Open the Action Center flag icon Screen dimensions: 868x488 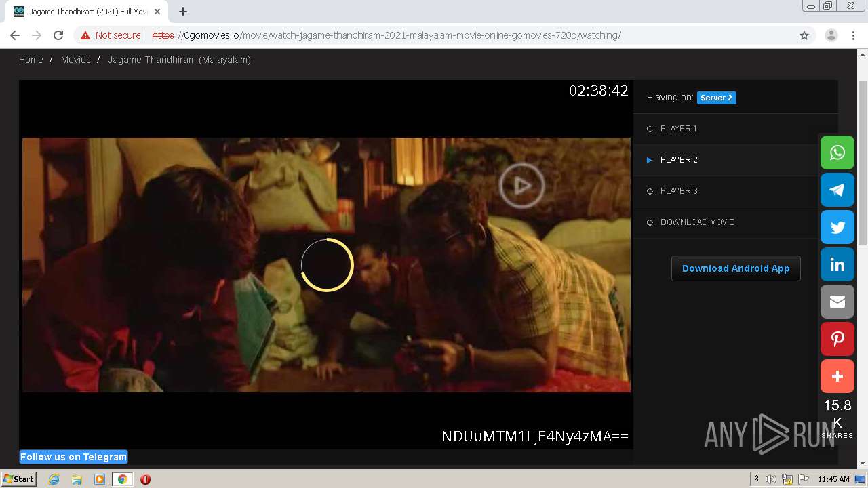click(x=804, y=479)
